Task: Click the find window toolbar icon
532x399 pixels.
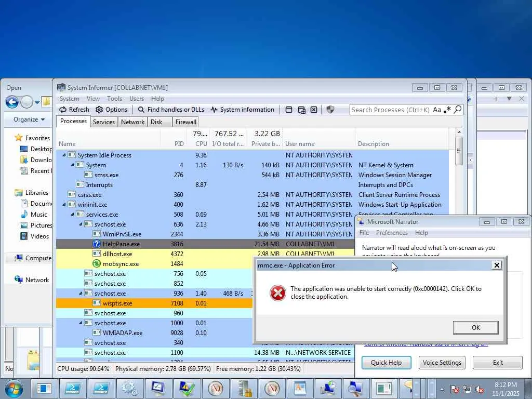Action: (289, 110)
